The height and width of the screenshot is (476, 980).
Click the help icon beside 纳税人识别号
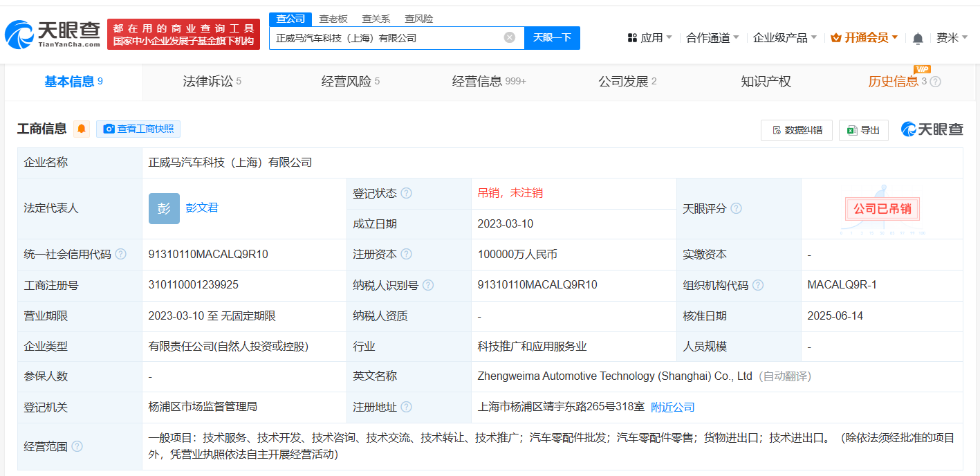tap(428, 285)
